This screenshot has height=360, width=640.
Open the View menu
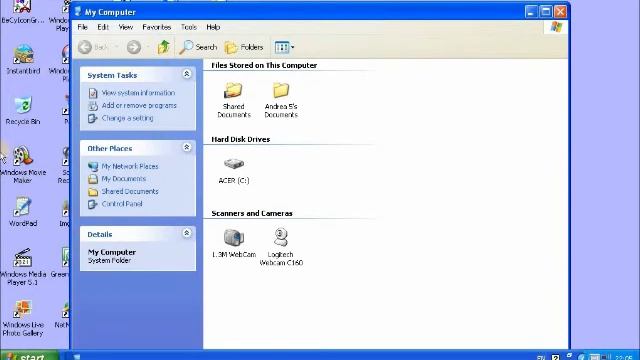click(x=126, y=27)
